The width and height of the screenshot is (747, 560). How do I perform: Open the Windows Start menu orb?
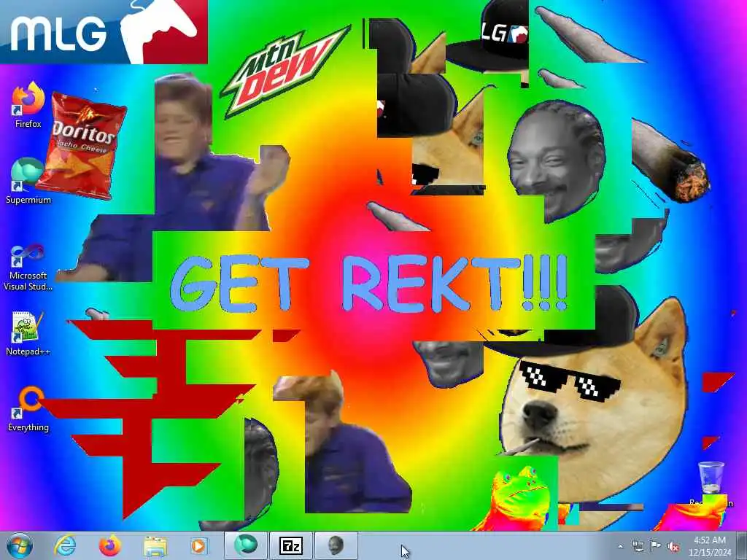20,545
